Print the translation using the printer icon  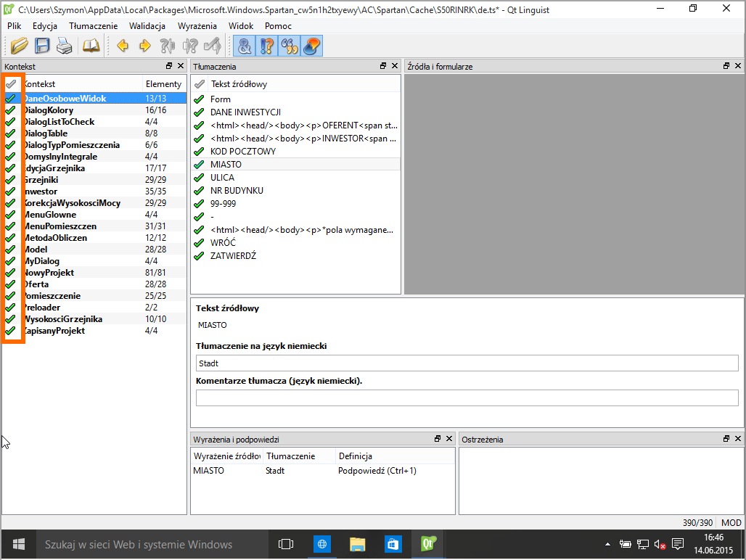pos(65,46)
